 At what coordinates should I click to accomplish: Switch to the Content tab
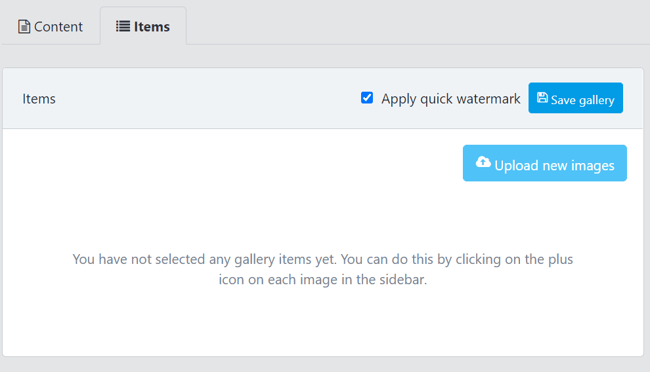[50, 27]
